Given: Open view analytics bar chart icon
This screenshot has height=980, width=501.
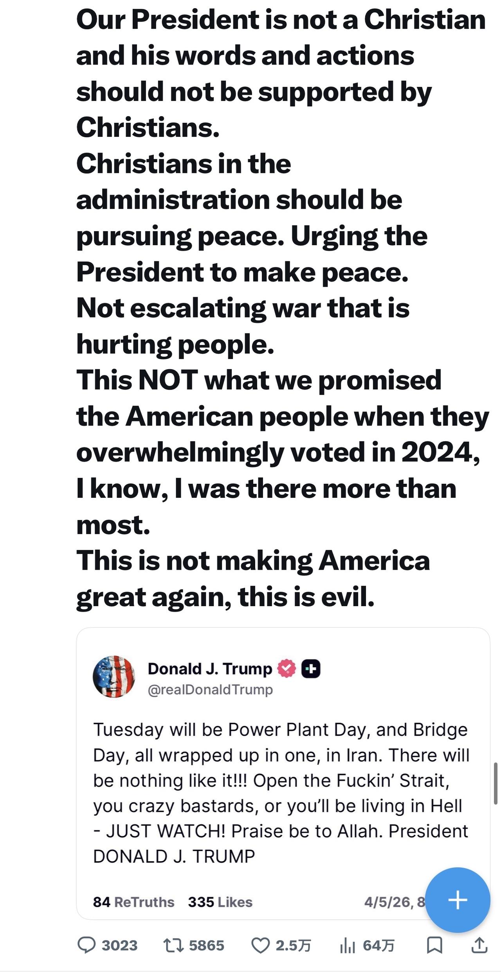Looking at the screenshot, I should point(347,946).
